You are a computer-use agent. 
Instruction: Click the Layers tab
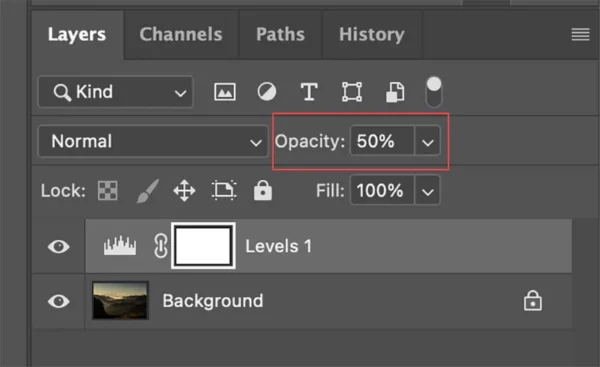[x=77, y=34]
